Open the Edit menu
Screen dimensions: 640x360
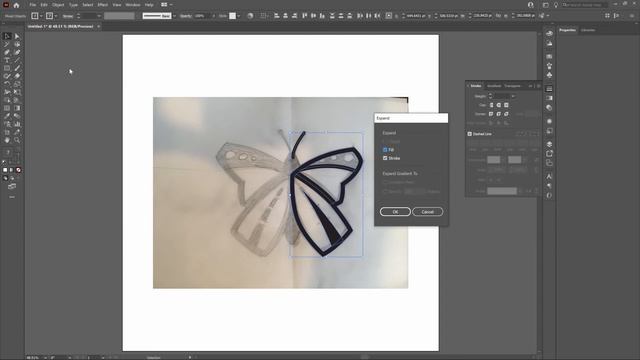44,5
